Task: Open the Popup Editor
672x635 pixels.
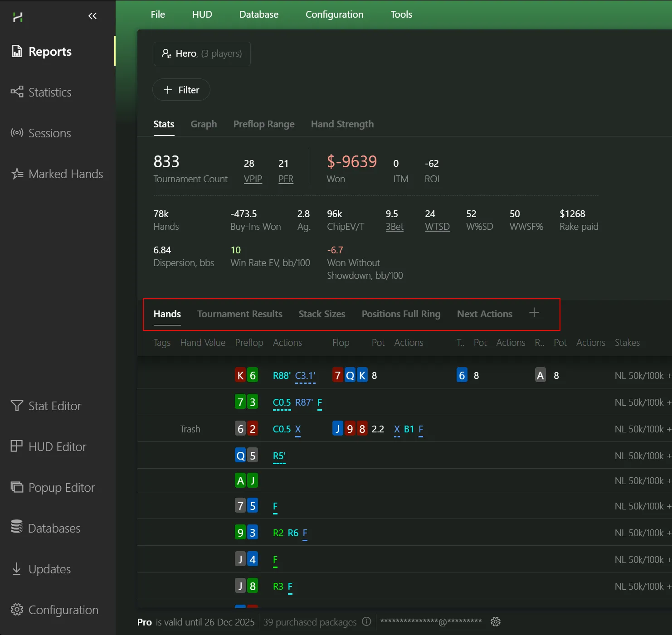Action: [61, 488]
